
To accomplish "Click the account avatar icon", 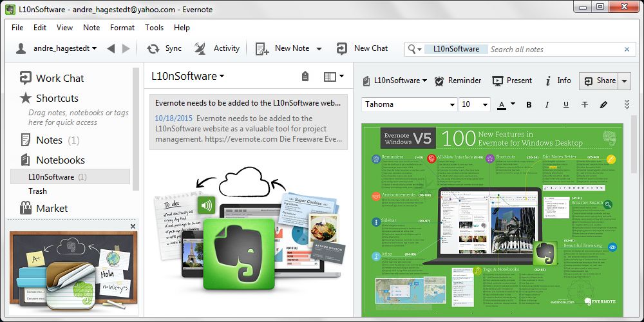I will pyautogui.click(x=21, y=48).
